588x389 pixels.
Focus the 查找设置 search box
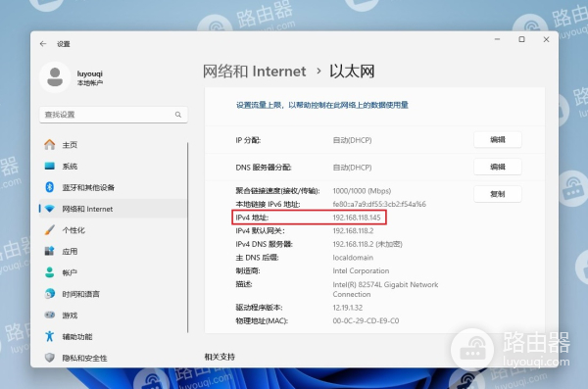(x=114, y=115)
